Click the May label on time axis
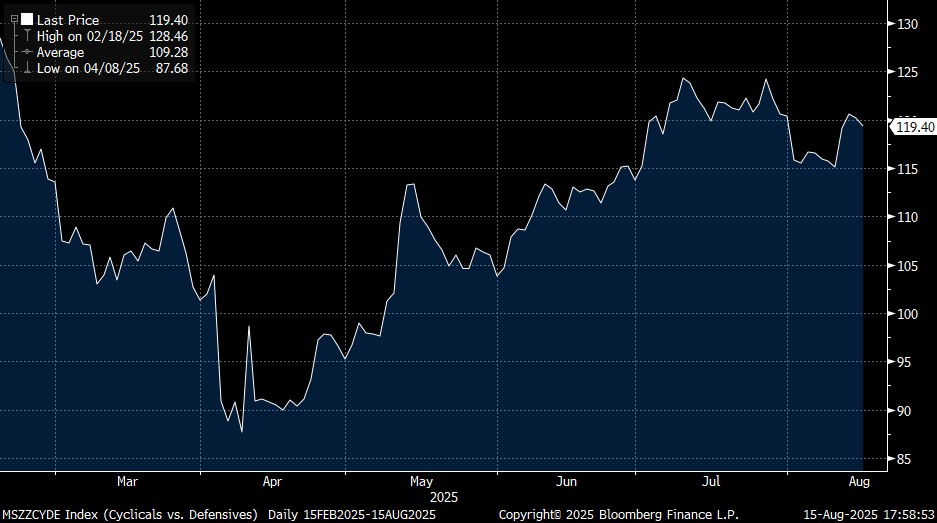Image resolution: width=937 pixels, height=523 pixels. 420,482
